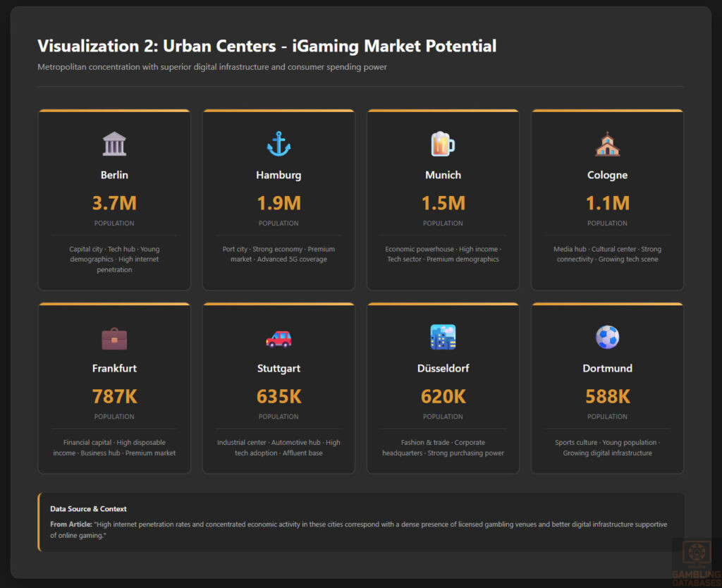Click the Cologne description text
This screenshot has height=588, width=722.
[607, 255]
